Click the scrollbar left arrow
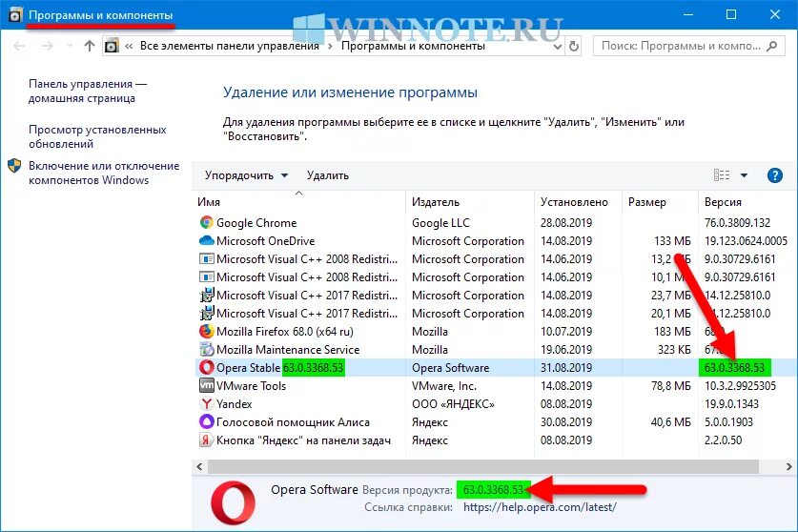Viewport: 798px width, 532px height. point(199,466)
